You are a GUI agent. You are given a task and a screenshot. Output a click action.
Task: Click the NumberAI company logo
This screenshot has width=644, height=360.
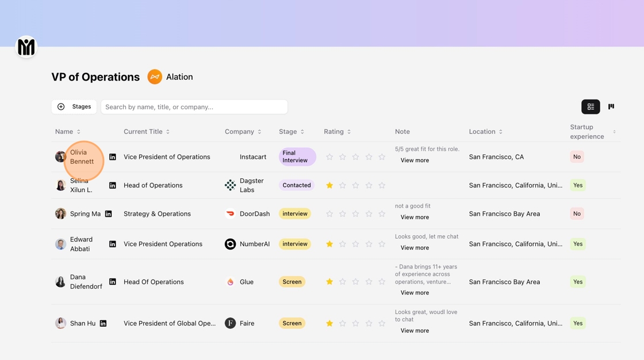[x=231, y=244]
